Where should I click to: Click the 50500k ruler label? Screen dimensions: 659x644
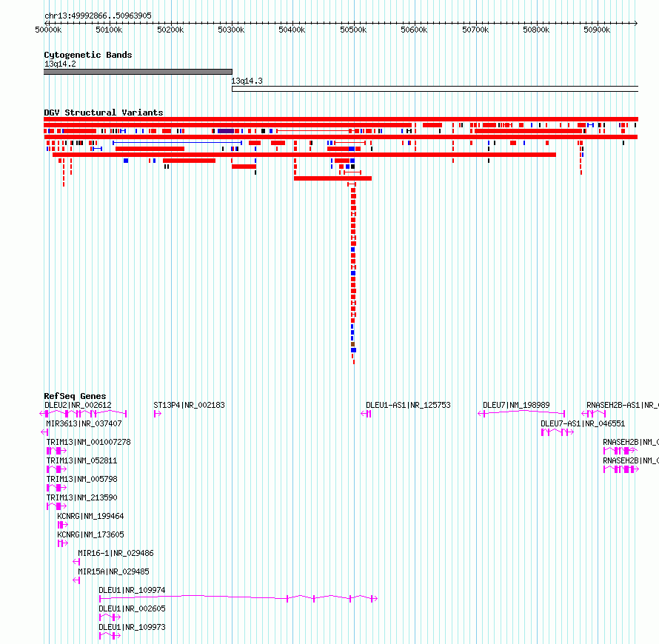click(353, 30)
